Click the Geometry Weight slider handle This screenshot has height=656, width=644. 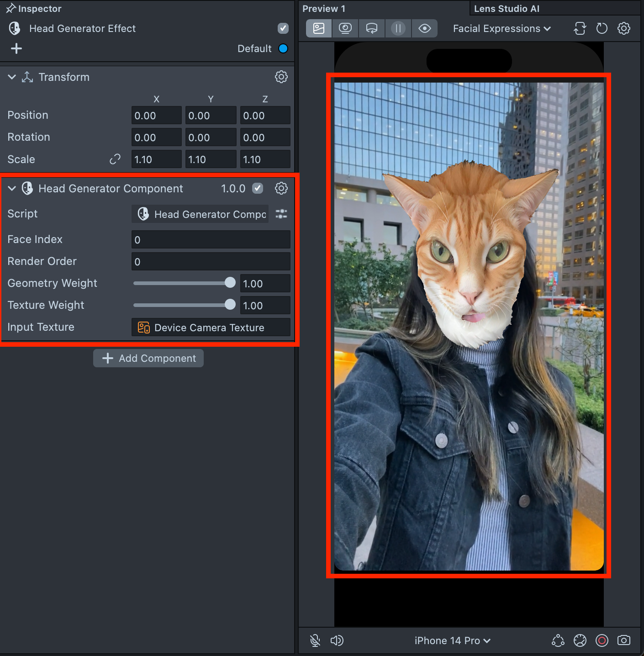coord(230,283)
